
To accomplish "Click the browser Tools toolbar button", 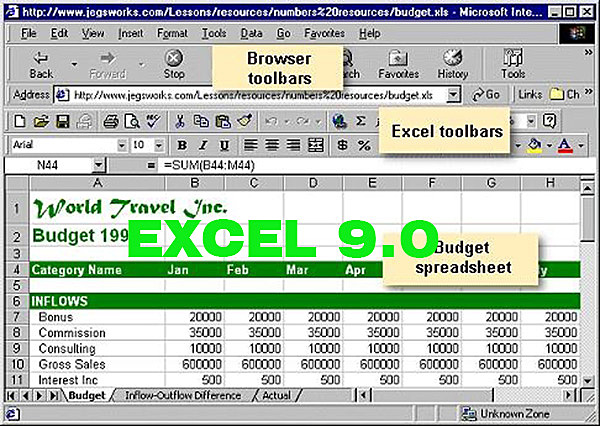I will [513, 64].
